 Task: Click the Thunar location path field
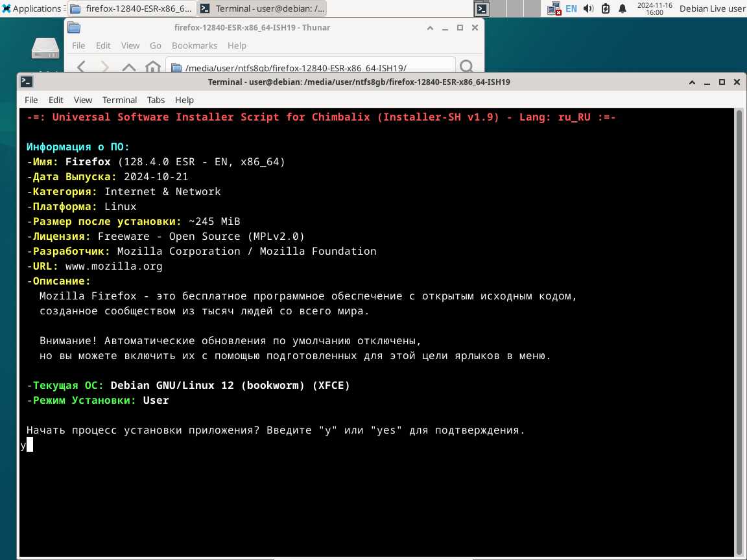(x=310, y=65)
